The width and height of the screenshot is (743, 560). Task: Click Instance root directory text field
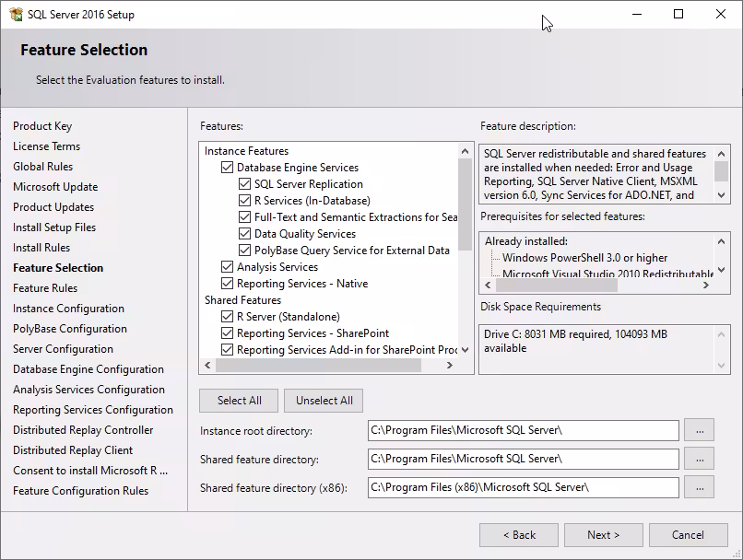523,430
